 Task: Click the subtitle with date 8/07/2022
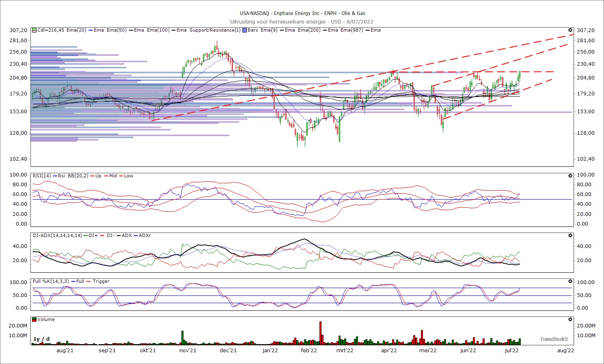(x=302, y=22)
